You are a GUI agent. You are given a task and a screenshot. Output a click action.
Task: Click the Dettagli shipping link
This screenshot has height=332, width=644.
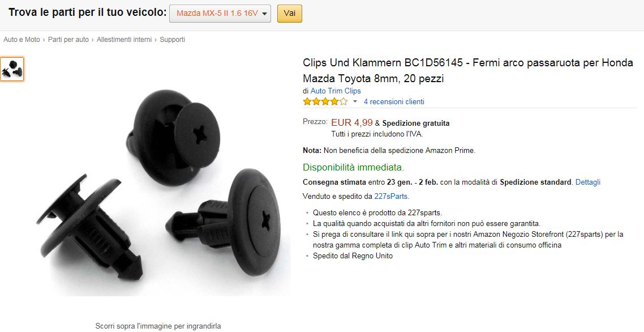coord(588,182)
